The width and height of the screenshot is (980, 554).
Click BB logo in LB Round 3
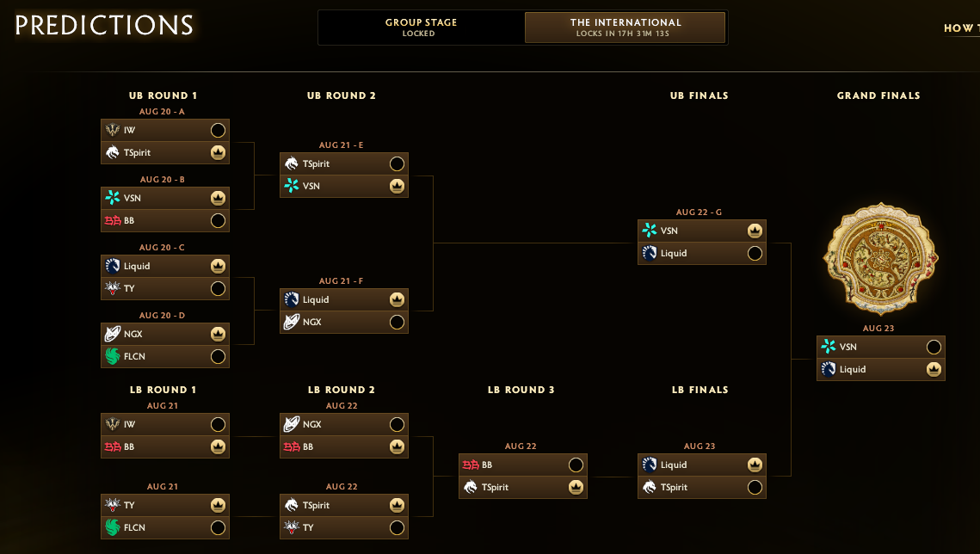471,465
